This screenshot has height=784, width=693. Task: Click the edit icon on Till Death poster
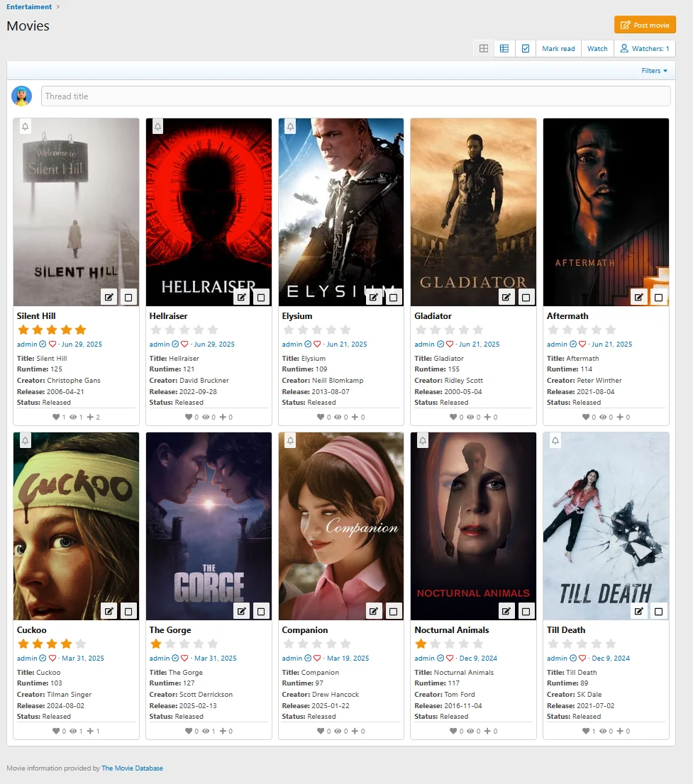pos(639,611)
